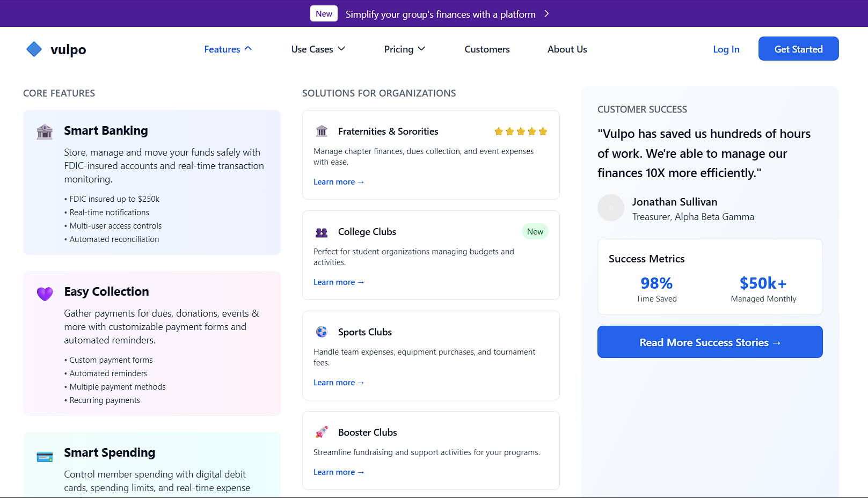Screen dimensions: 868x498
Task: Click the Smart Spending credit card icon
Action: (45, 457)
